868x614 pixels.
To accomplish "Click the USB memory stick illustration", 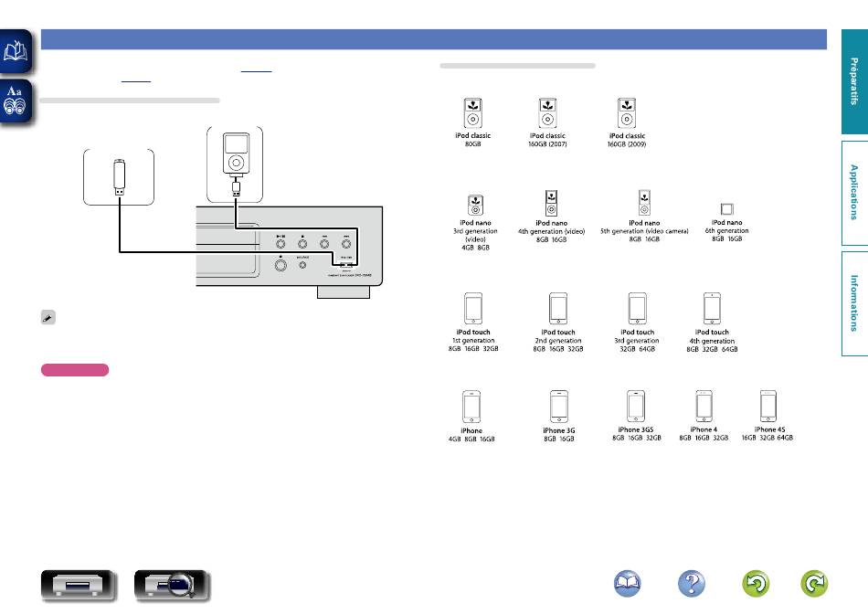I will pyautogui.click(x=119, y=177).
